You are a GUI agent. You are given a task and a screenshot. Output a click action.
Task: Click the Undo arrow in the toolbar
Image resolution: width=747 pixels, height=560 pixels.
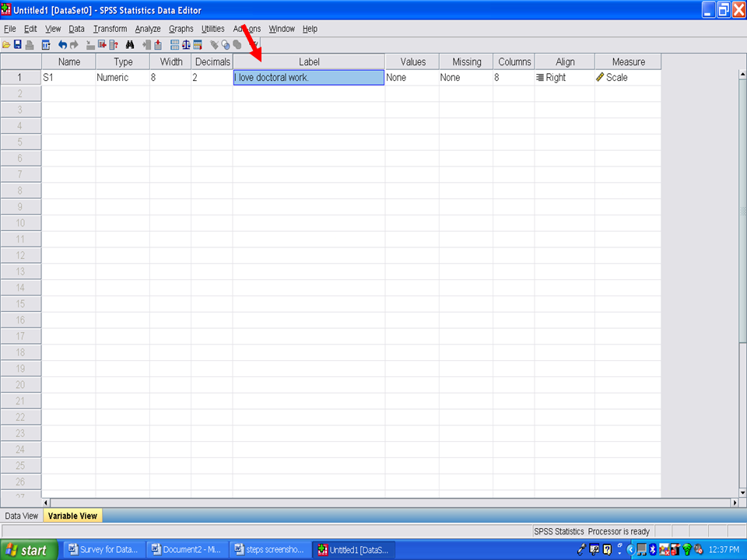click(x=63, y=45)
